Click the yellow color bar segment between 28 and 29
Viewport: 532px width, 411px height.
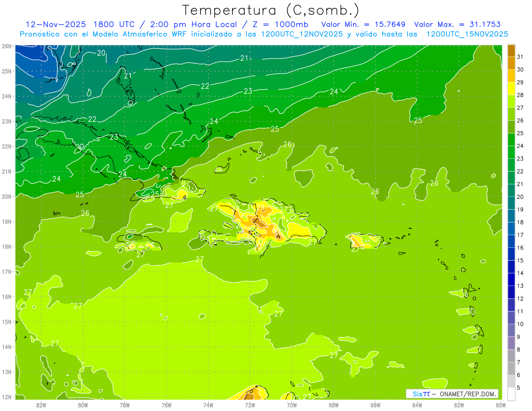(511, 89)
